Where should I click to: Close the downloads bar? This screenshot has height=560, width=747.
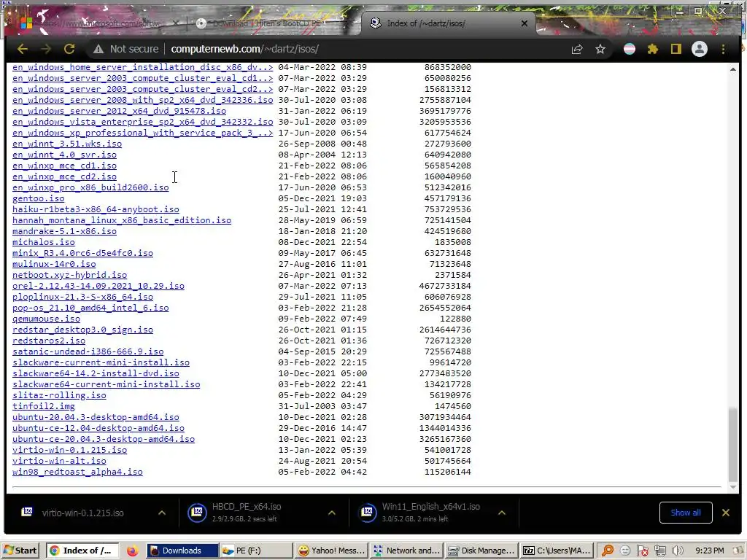tap(726, 513)
